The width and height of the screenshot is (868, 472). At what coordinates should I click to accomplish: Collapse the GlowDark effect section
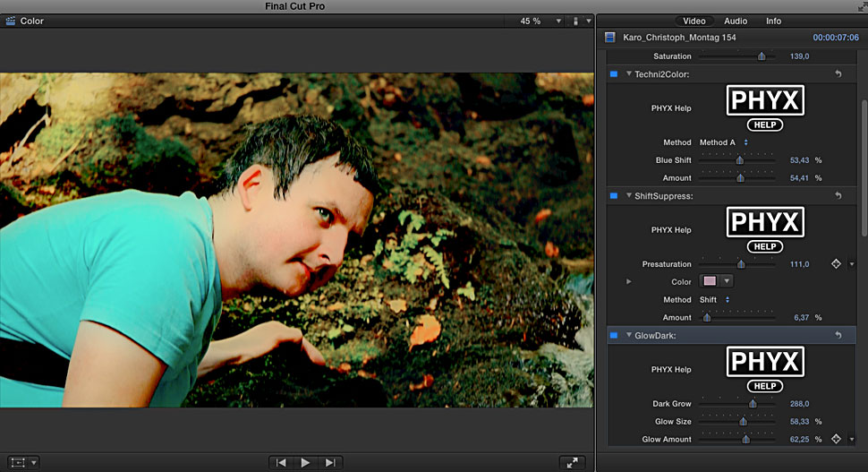tap(629, 335)
